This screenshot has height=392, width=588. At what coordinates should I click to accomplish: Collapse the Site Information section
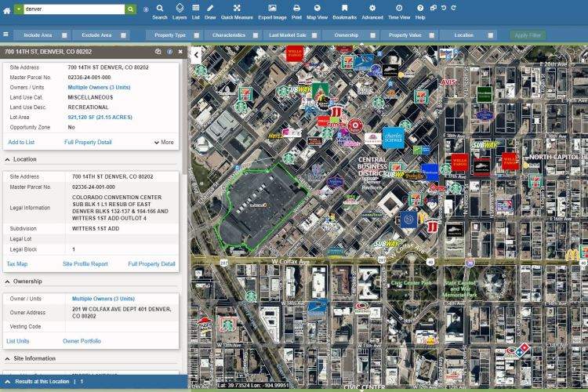coord(8,359)
